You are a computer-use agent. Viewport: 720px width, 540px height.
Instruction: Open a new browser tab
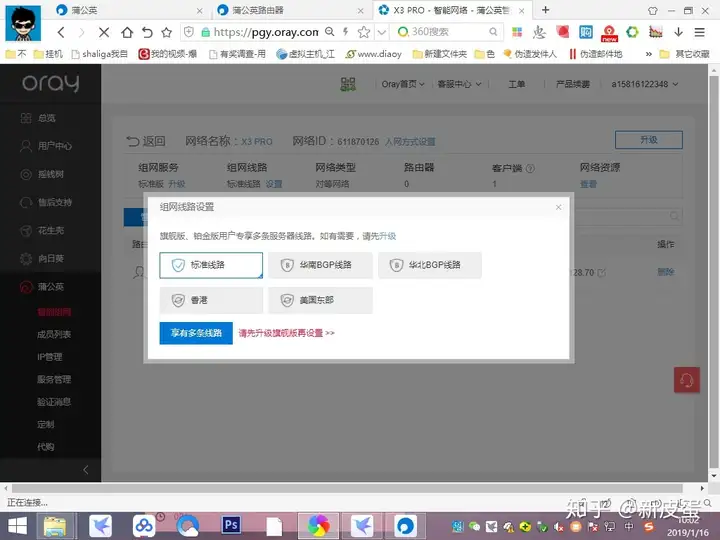click(546, 10)
